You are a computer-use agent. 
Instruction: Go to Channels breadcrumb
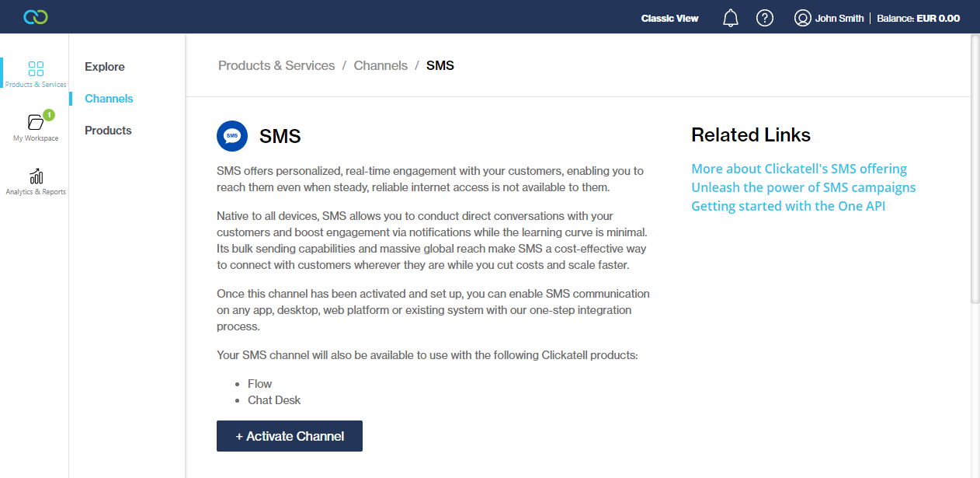tap(381, 65)
